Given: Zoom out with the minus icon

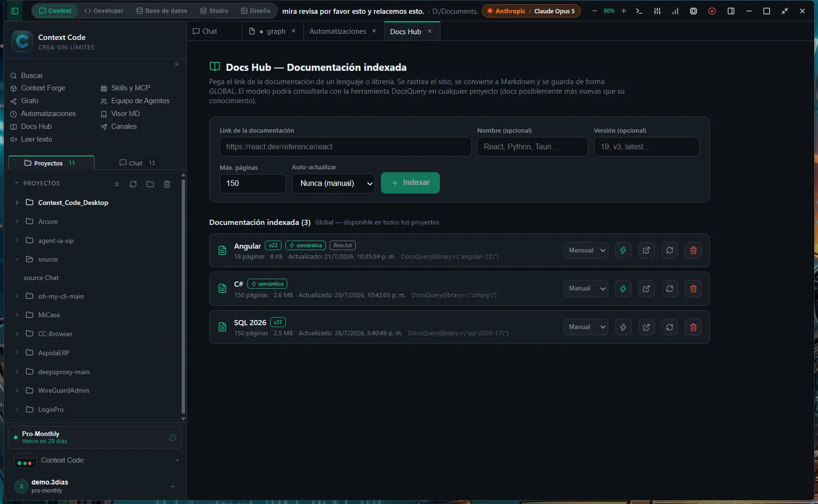Looking at the screenshot, I should point(594,11).
